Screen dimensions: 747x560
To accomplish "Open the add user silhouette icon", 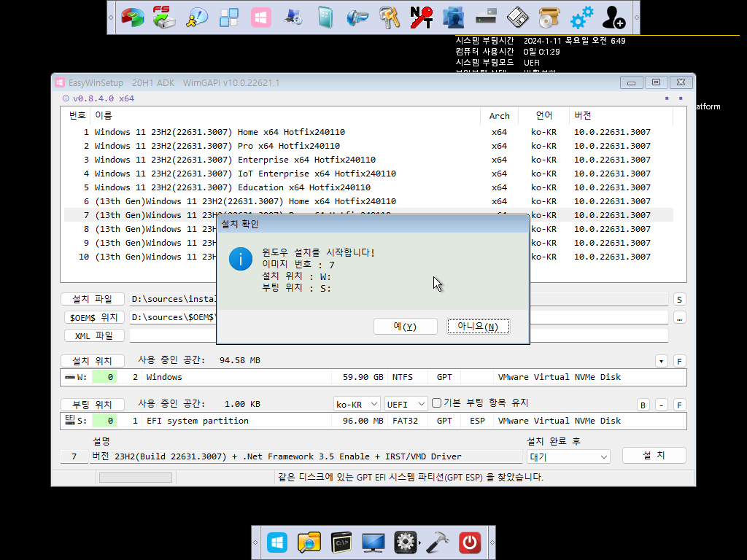I will (x=614, y=17).
